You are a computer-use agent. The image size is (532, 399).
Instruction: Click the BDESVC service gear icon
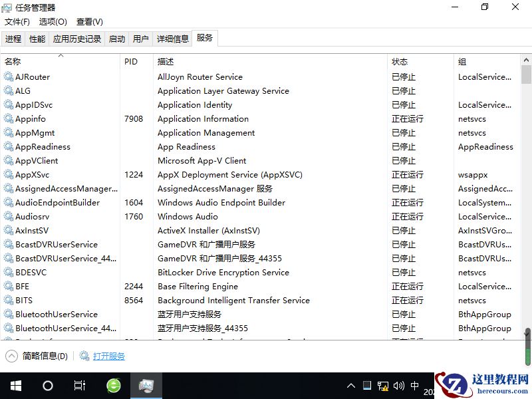(7, 272)
